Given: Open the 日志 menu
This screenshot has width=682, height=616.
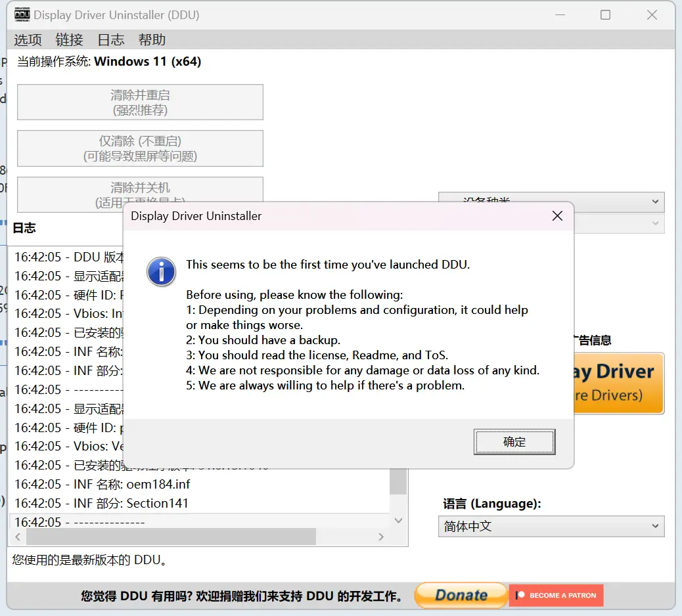Looking at the screenshot, I should (110, 40).
